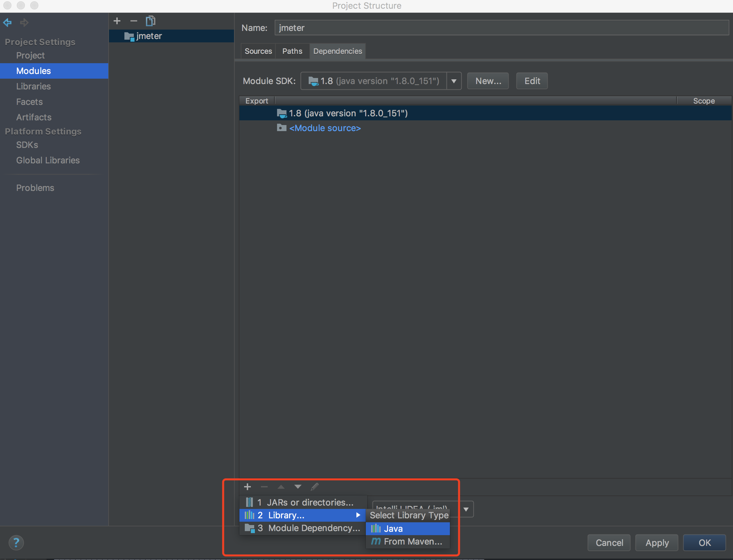Click the Module source folder icon
Screen dimensions: 733x560
pyautogui.click(x=281, y=128)
